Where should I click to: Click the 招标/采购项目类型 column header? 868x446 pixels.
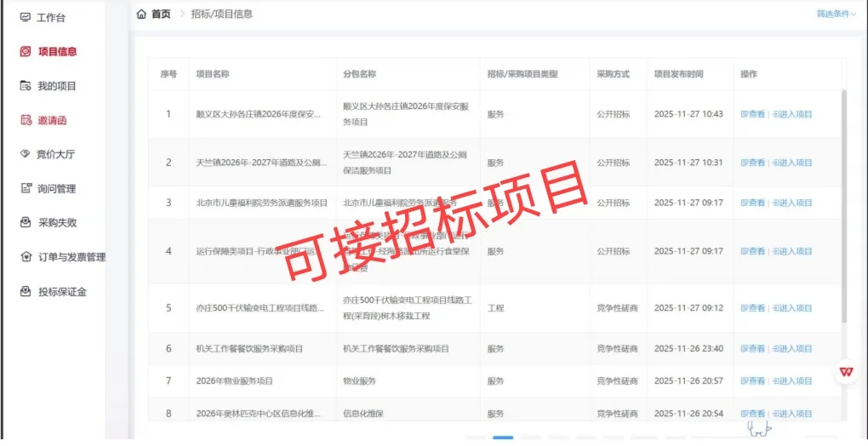(x=523, y=74)
